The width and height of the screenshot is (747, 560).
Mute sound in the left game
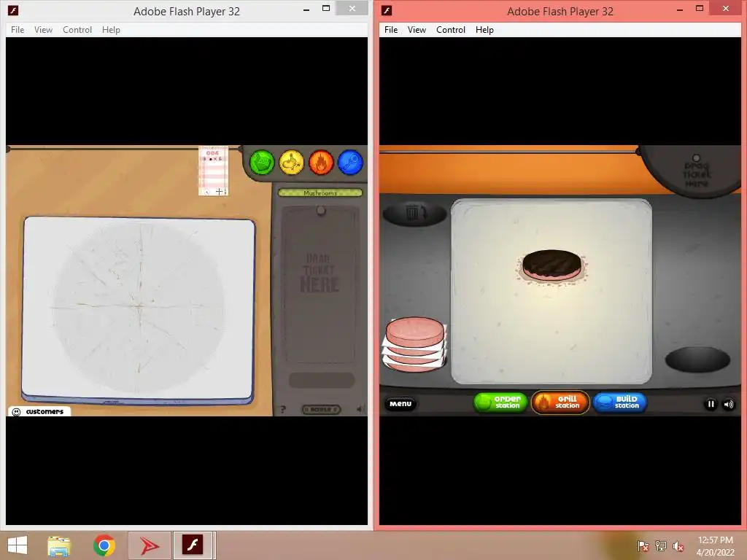point(360,409)
